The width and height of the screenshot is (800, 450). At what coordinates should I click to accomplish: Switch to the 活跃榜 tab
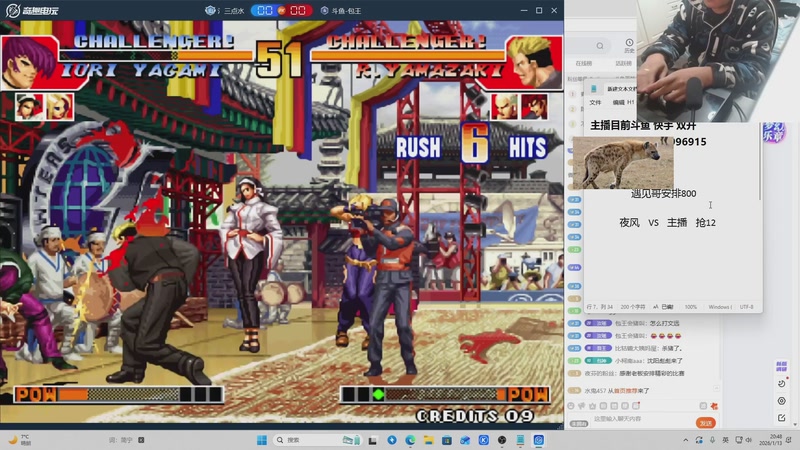click(x=623, y=63)
